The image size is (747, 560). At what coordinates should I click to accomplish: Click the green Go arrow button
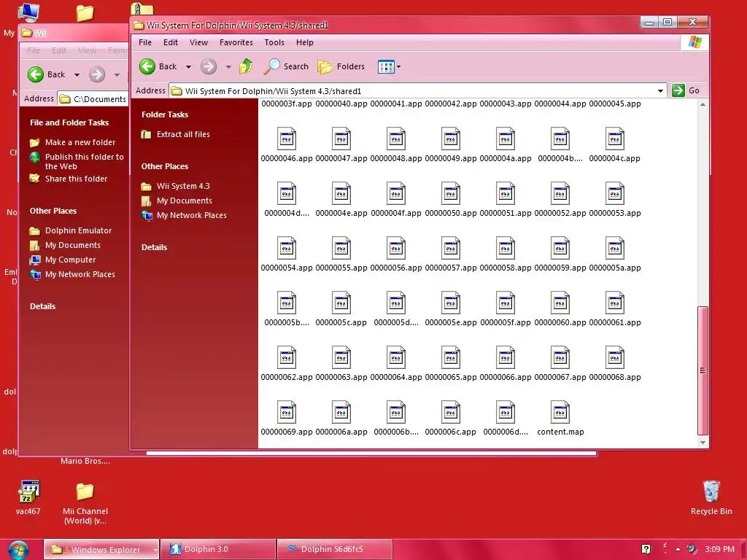pyautogui.click(x=678, y=90)
